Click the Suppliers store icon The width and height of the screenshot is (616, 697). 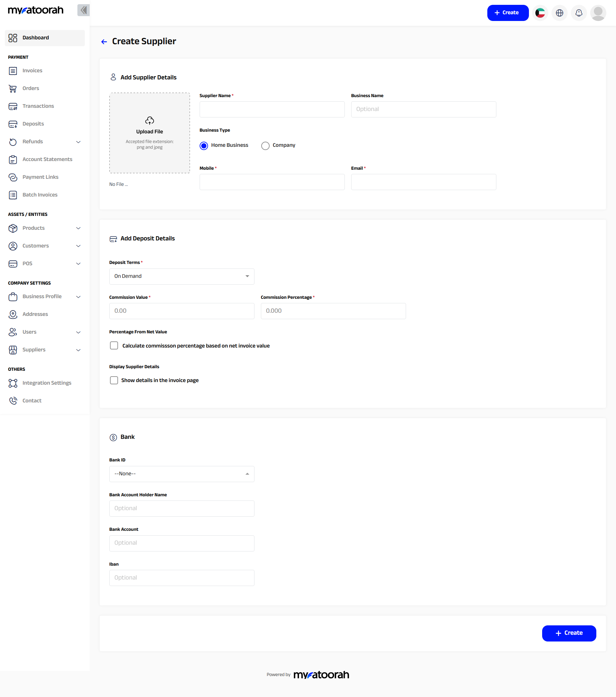point(13,350)
